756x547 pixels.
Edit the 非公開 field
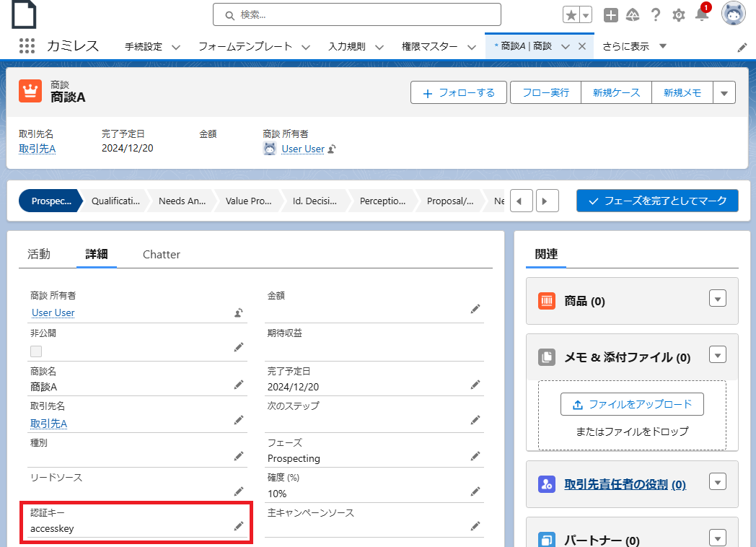(239, 347)
